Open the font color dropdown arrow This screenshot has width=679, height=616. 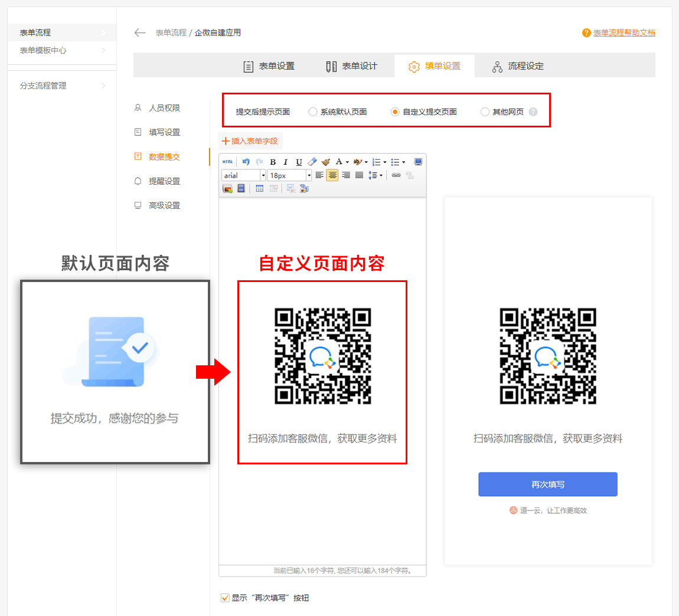(x=347, y=162)
